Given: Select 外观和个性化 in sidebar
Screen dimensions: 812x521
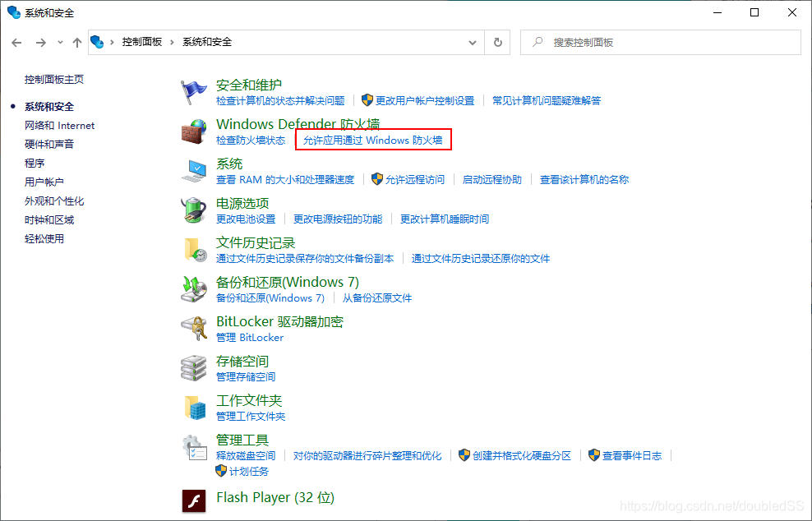Looking at the screenshot, I should point(54,201).
